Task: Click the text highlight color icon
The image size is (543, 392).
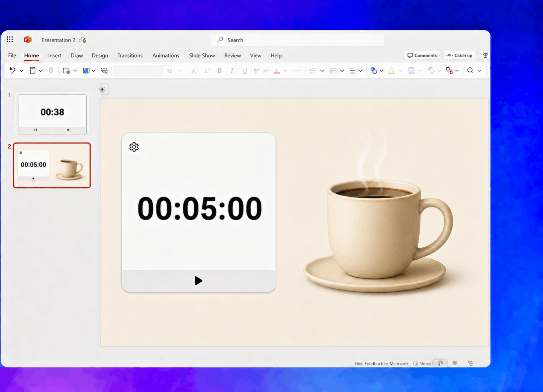Action: coord(257,71)
